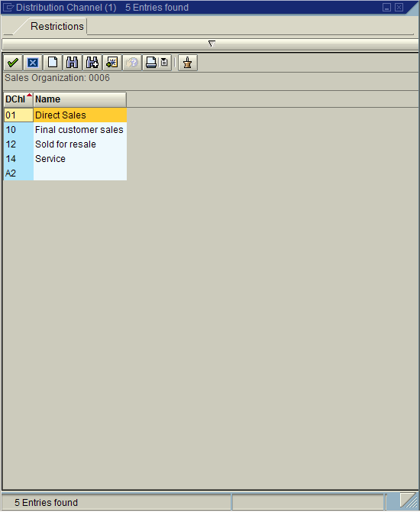420x512 pixels.
Task: Add entry to personal value list
Action: click(x=112, y=63)
